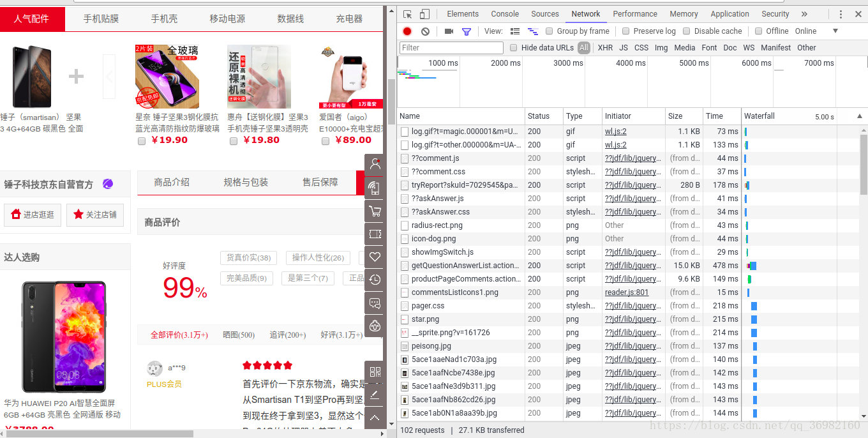Open initiator link reader.js:801
The width and height of the screenshot is (868, 438).
coord(627,292)
